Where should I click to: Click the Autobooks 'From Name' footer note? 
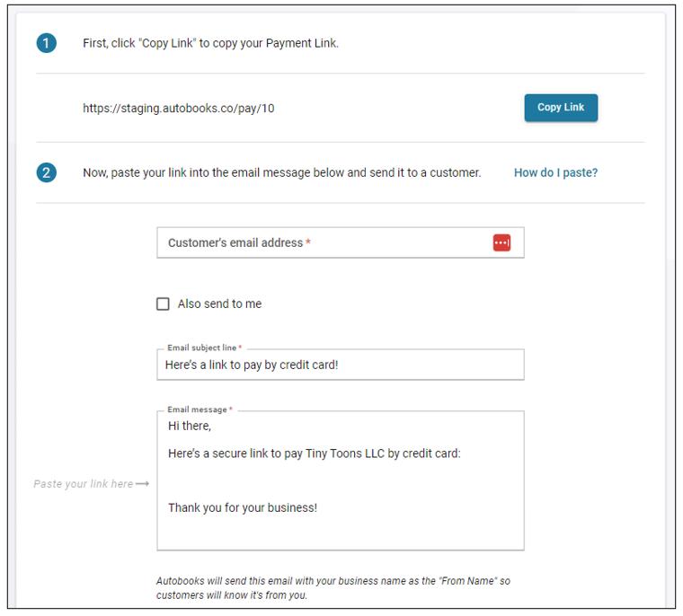click(333, 588)
